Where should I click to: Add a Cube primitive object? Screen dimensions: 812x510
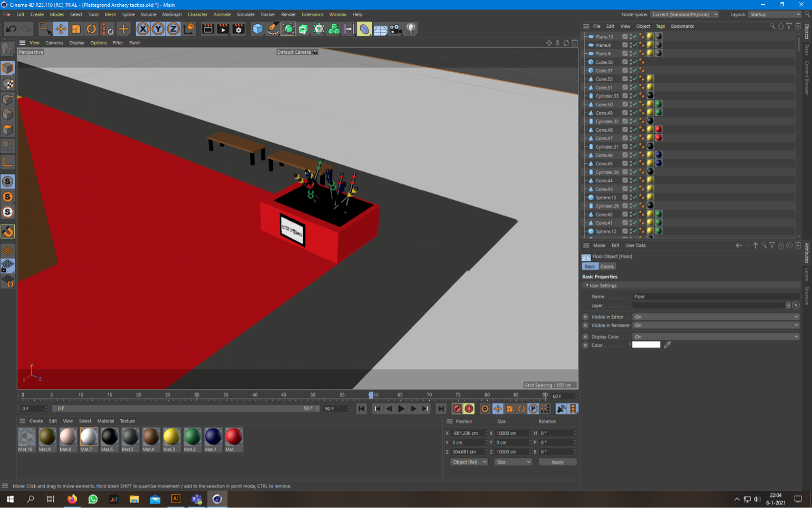point(257,29)
